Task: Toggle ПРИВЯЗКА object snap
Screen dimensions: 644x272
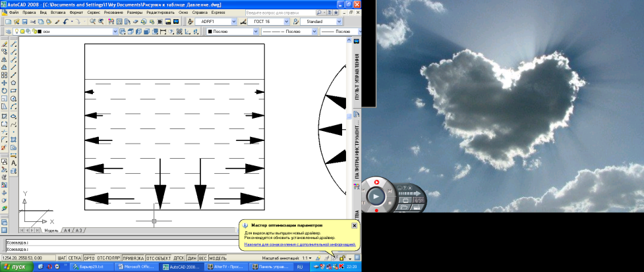Action: pyautogui.click(x=134, y=258)
